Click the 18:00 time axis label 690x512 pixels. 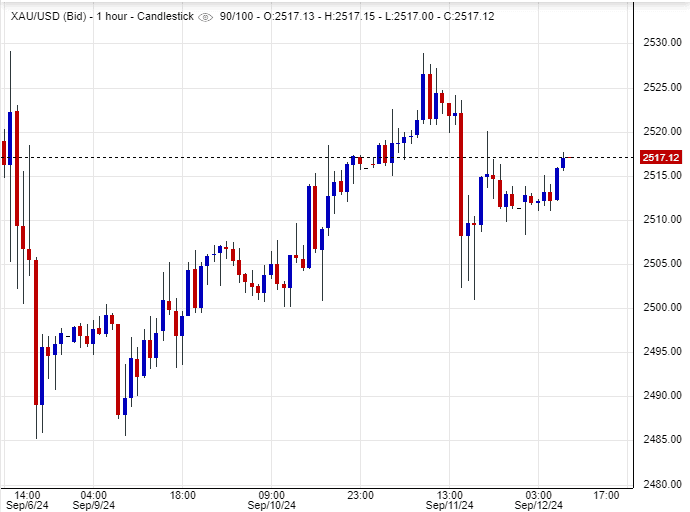click(x=183, y=494)
